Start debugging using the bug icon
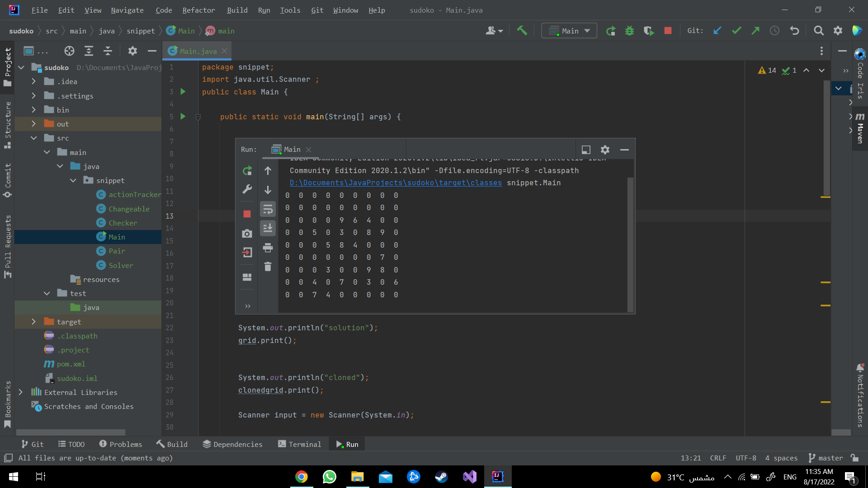The image size is (868, 488). coord(630,30)
